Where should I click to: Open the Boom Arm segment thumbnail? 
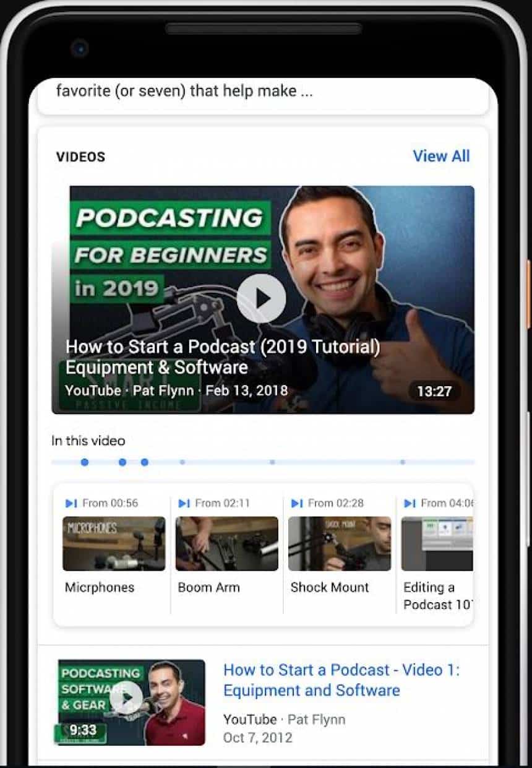(x=226, y=543)
